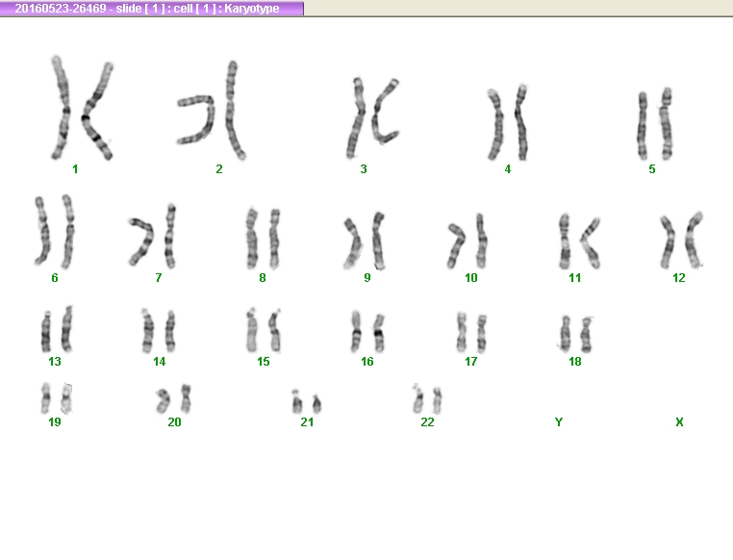Click the green label 14
Screen dimensions: 733x560
(159, 362)
